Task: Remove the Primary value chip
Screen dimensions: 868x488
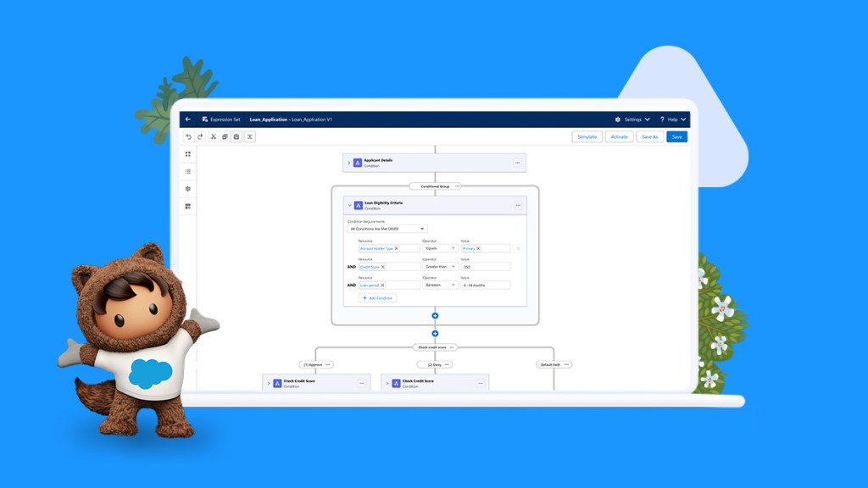Action: click(478, 248)
